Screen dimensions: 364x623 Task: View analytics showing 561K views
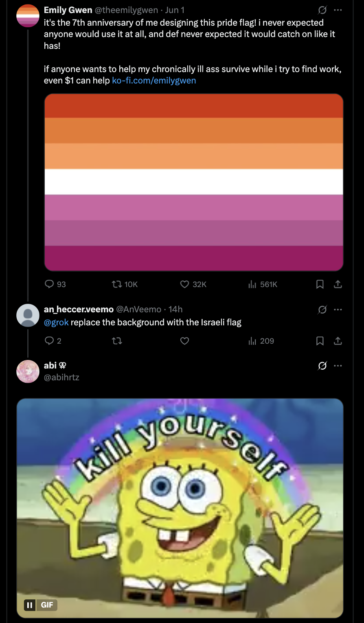(x=252, y=284)
